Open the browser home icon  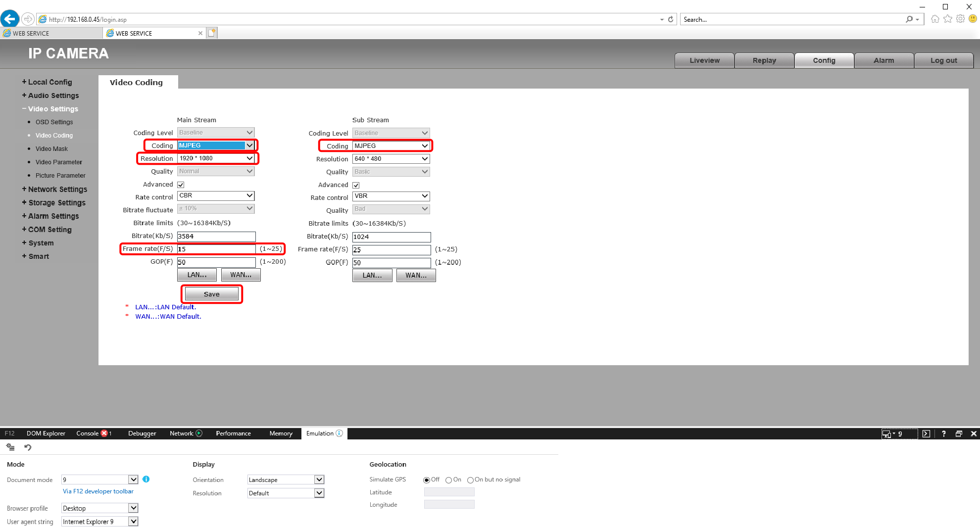tap(935, 19)
